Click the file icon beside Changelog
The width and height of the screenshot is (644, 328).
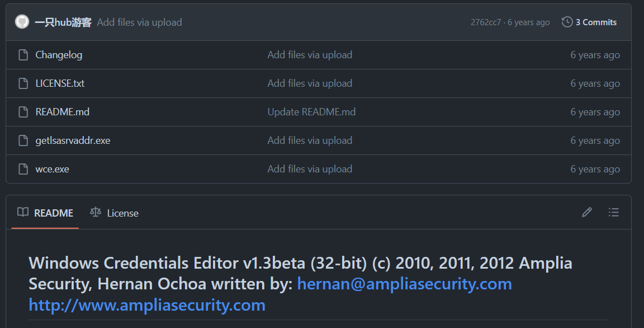coord(23,55)
